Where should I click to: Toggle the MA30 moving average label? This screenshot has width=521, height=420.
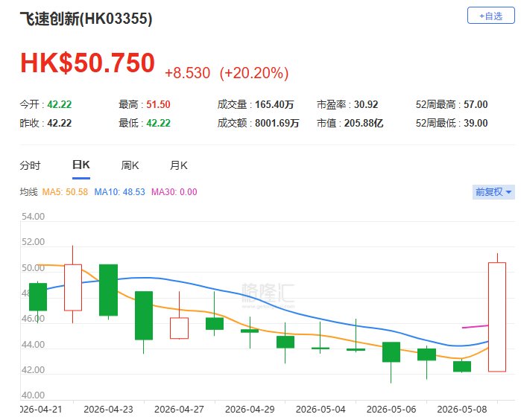174,192
